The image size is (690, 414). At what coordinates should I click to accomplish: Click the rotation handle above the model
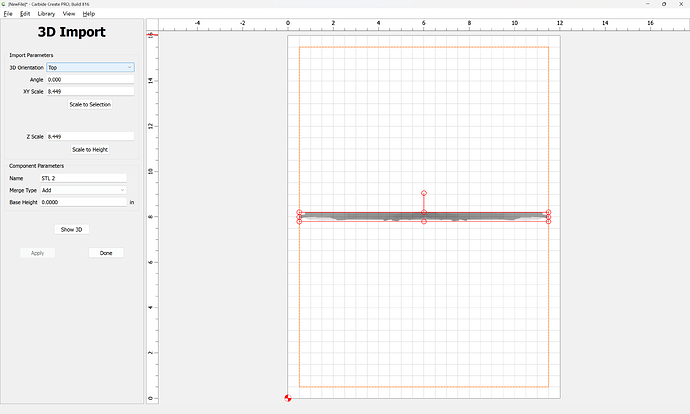(424, 193)
